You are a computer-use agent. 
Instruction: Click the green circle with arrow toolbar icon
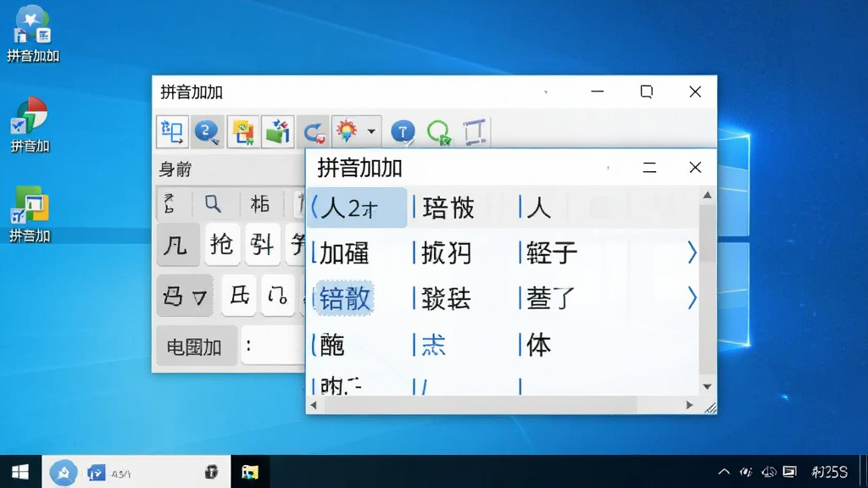[439, 133]
